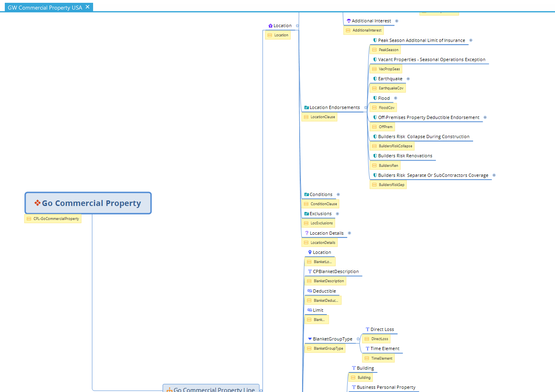This screenshot has height=392, width=555.
Task: Click the question mark icon beside Location Details
Action: click(307, 233)
